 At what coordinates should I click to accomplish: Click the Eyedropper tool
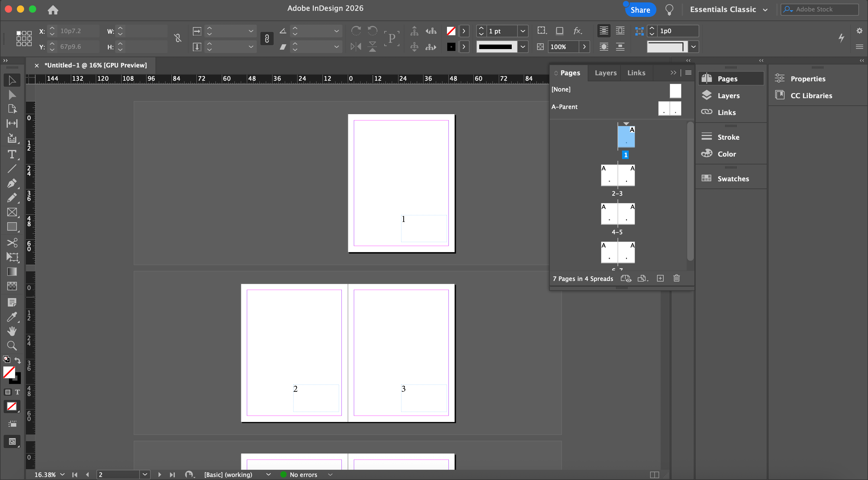pos(12,317)
